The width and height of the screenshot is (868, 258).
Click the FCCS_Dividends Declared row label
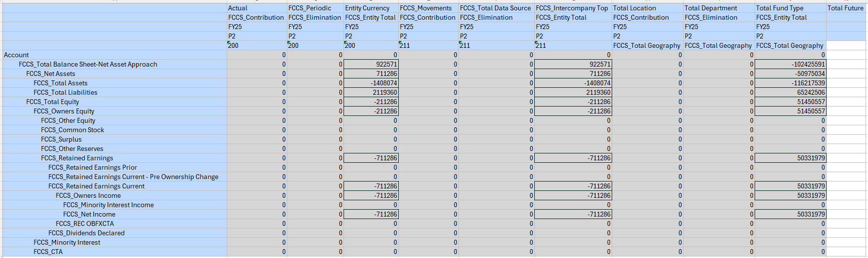click(86, 233)
